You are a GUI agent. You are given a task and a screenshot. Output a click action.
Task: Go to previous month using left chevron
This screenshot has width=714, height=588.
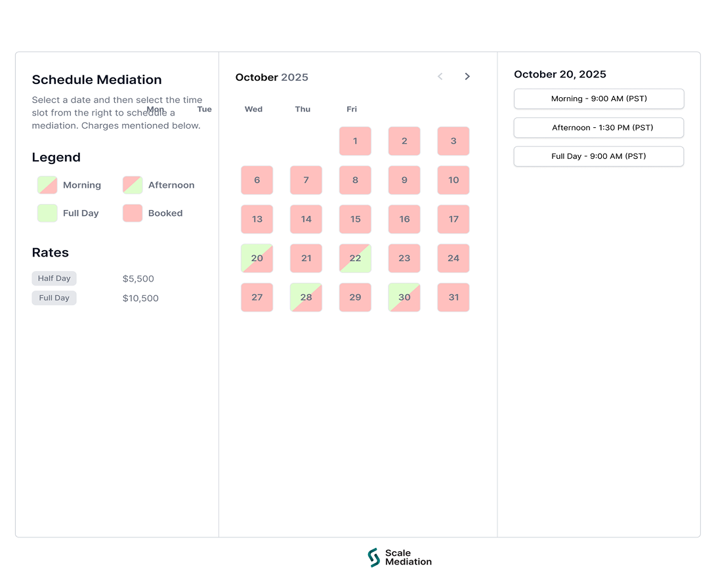click(440, 77)
